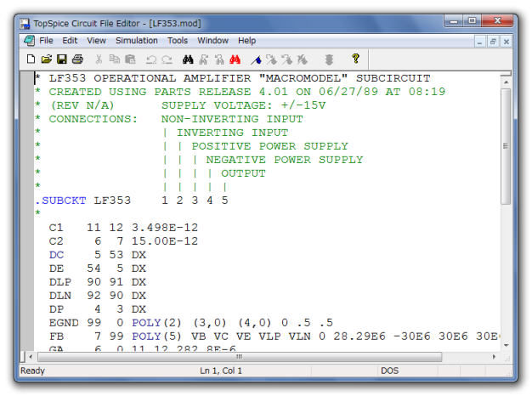Image resolution: width=532 pixels, height=396 pixels.
Task: Open the Window menu
Action: [x=212, y=41]
